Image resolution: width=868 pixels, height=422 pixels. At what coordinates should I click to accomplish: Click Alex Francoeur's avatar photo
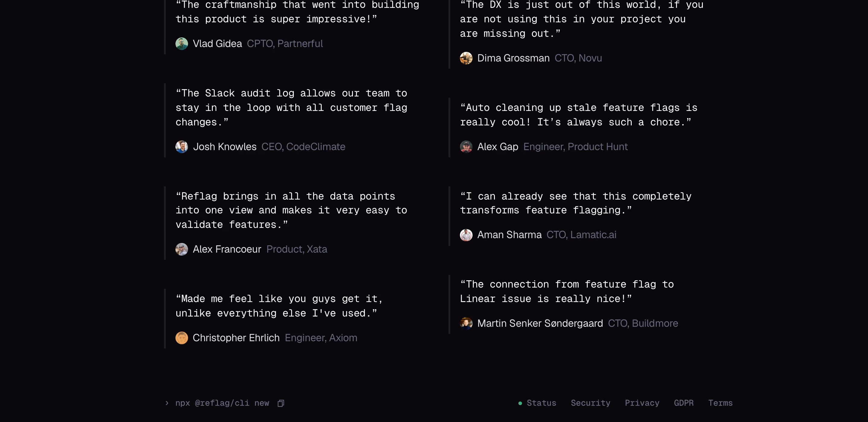pyautogui.click(x=182, y=249)
